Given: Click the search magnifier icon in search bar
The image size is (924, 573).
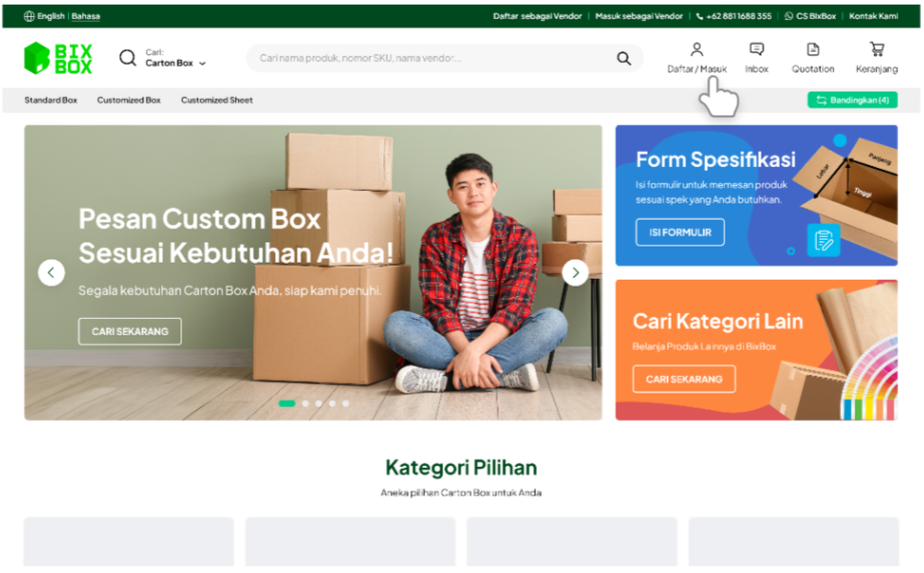Looking at the screenshot, I should tap(623, 59).
